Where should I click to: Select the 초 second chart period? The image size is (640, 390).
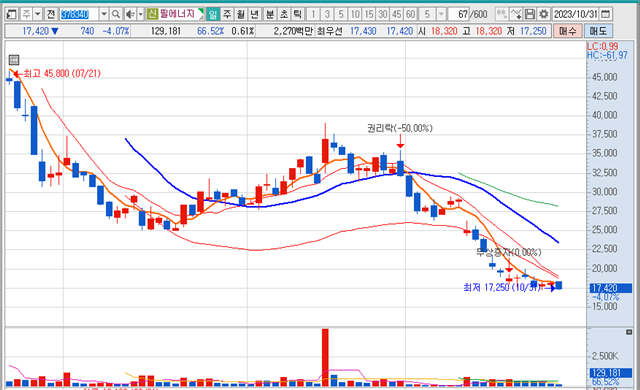[x=284, y=15]
